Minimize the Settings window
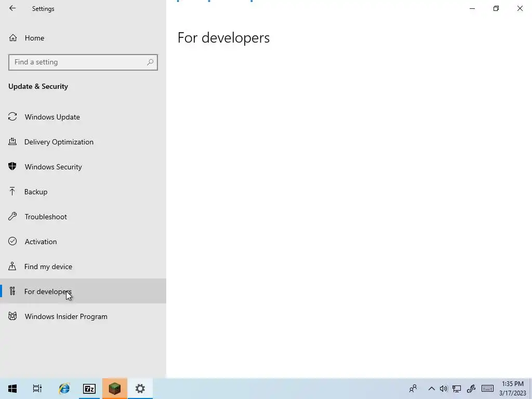Viewport: 532px width, 399px height. (472, 8)
